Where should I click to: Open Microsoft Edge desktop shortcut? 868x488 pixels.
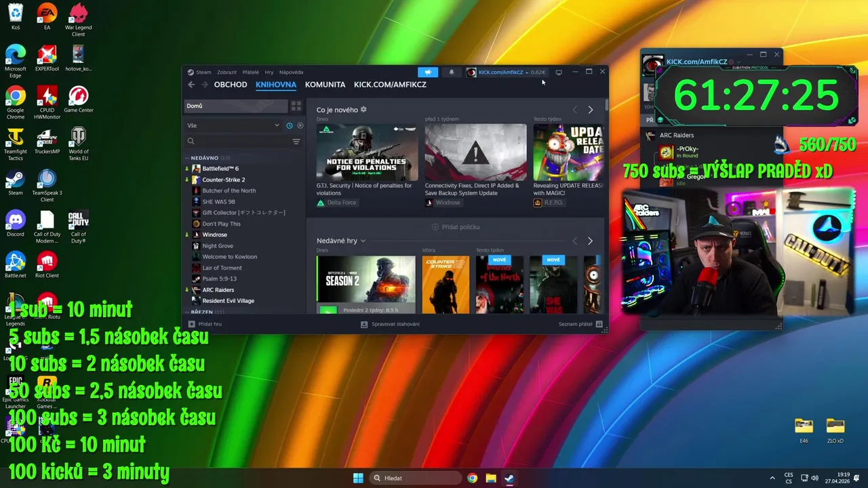click(15, 60)
